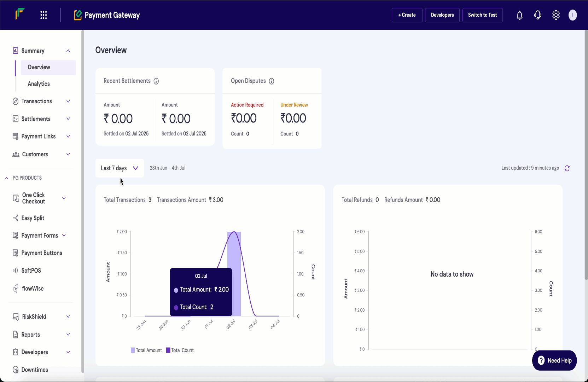
Task: Expand the Transactions menu chevron
Action: (68, 101)
